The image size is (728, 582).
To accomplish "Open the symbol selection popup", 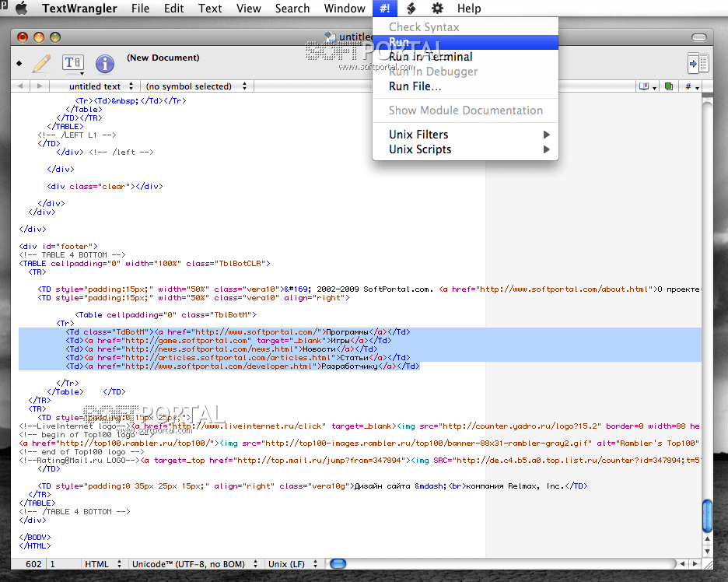I will [x=196, y=86].
